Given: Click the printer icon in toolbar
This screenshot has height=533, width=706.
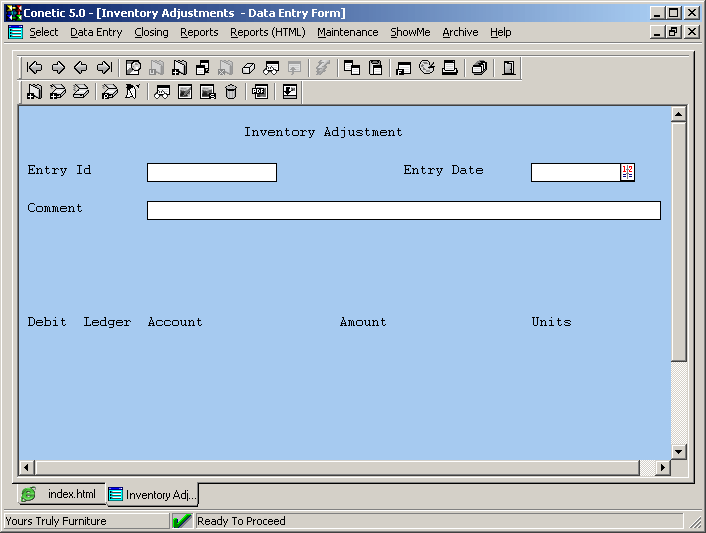Looking at the screenshot, I should point(450,68).
